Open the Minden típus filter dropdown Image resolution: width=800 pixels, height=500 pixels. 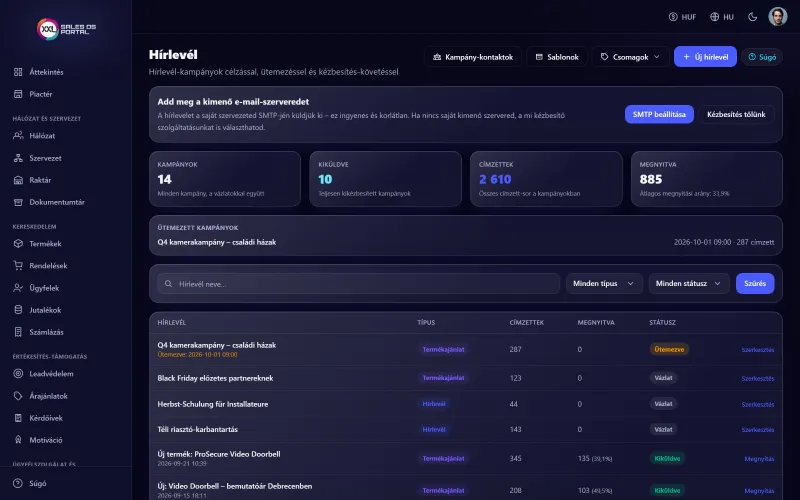pos(604,283)
